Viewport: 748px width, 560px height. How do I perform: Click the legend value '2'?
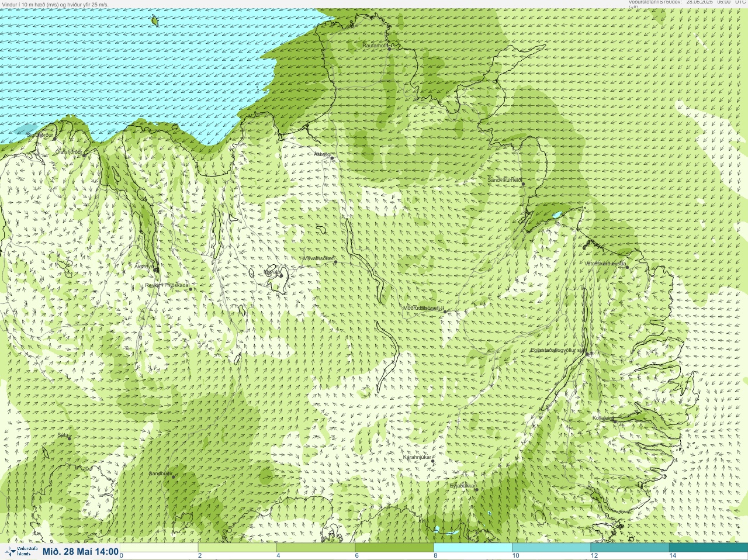click(x=200, y=556)
